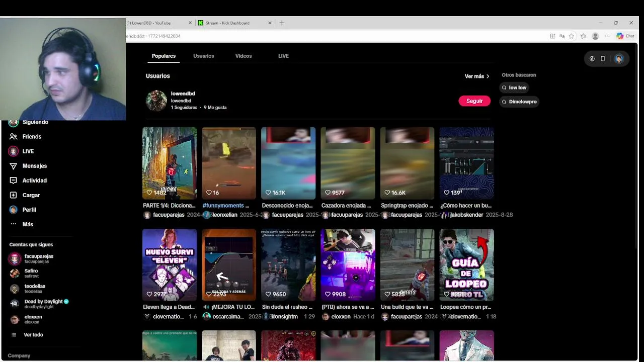Open browser settings and more menu
644x362 pixels.
tap(607, 36)
